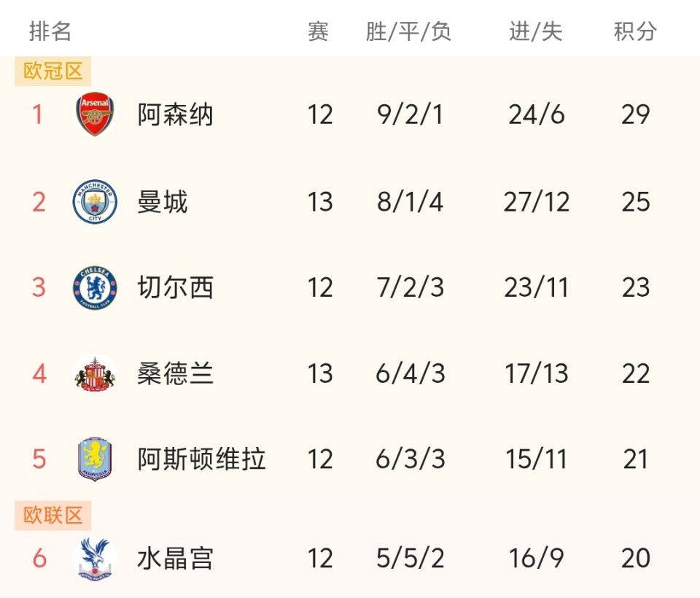Open team page for 桑德兰
Image resolution: width=700 pixels, height=598 pixels.
(x=175, y=374)
